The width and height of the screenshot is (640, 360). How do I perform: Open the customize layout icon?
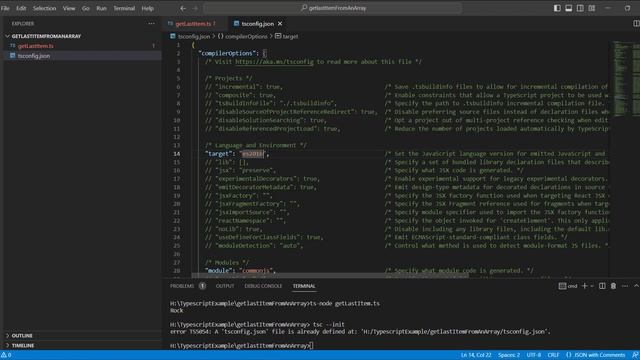(x=591, y=8)
